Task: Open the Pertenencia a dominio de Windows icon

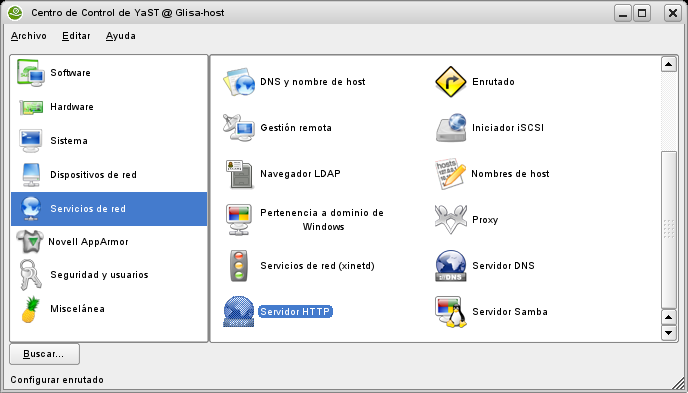Action: pos(239,220)
